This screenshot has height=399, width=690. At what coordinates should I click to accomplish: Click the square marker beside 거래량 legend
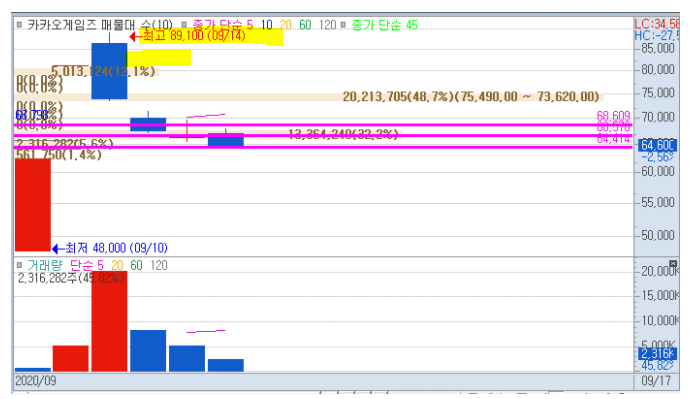tap(19, 265)
